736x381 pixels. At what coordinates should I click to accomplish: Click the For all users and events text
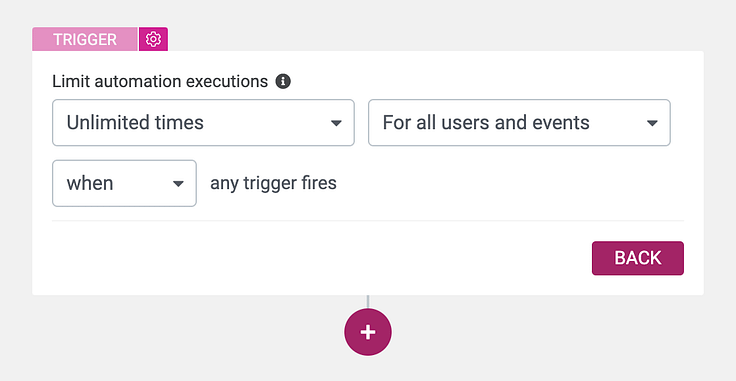coord(486,122)
